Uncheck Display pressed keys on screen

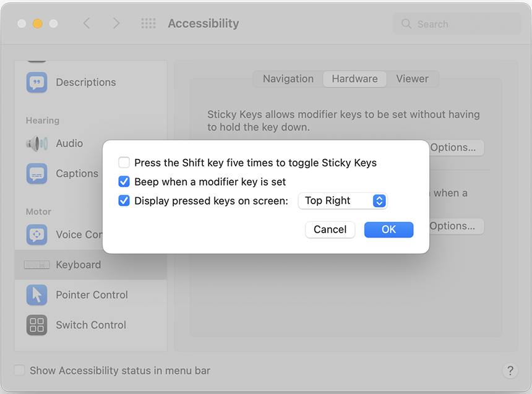(124, 200)
